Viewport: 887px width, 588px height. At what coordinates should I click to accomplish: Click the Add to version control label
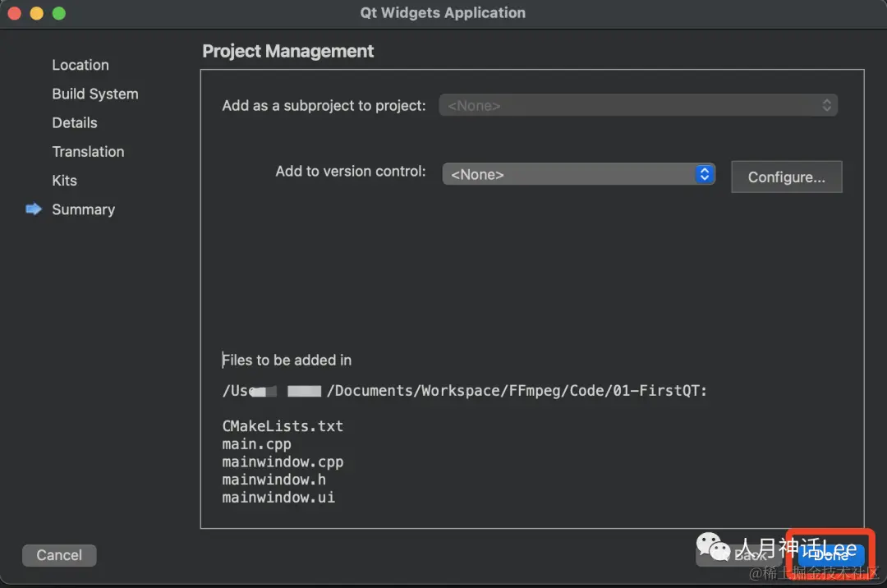click(351, 172)
